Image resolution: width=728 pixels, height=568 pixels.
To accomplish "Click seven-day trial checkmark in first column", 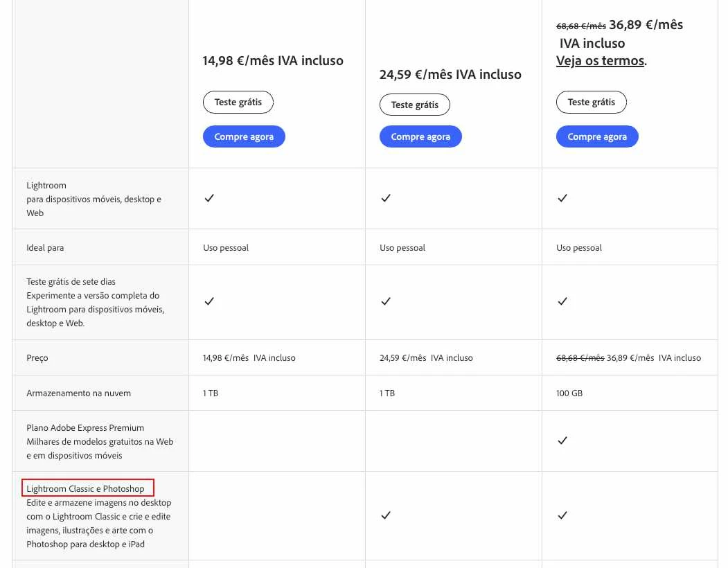I will pos(209,301).
